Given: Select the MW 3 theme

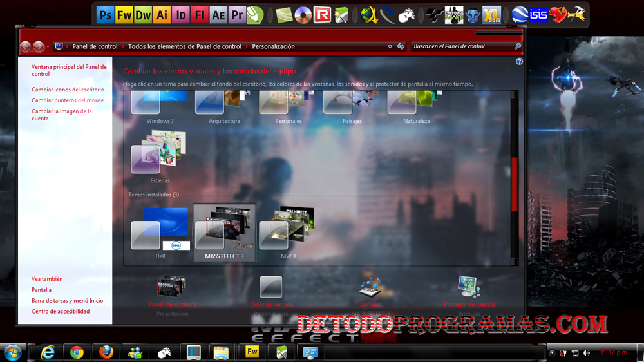Looking at the screenshot, I should [x=289, y=233].
